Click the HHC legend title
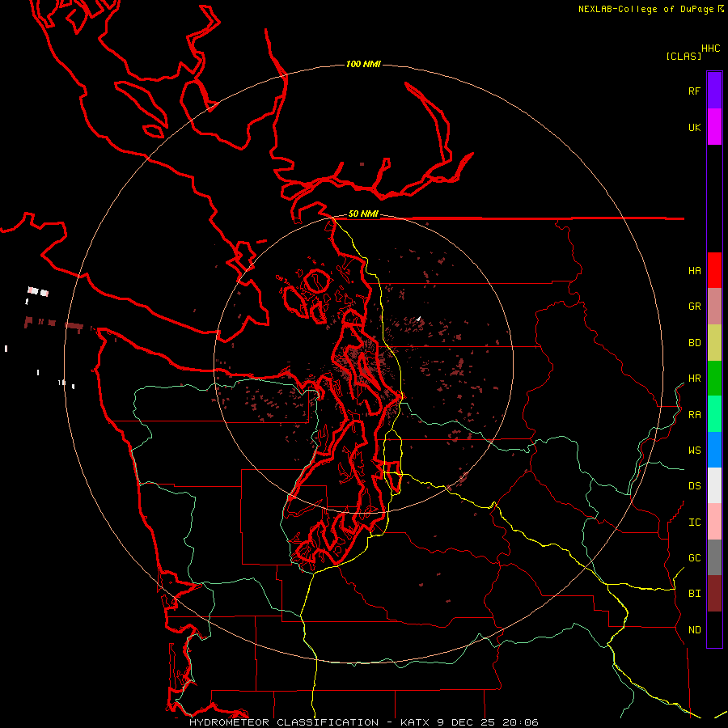The image size is (728, 728). [x=711, y=49]
